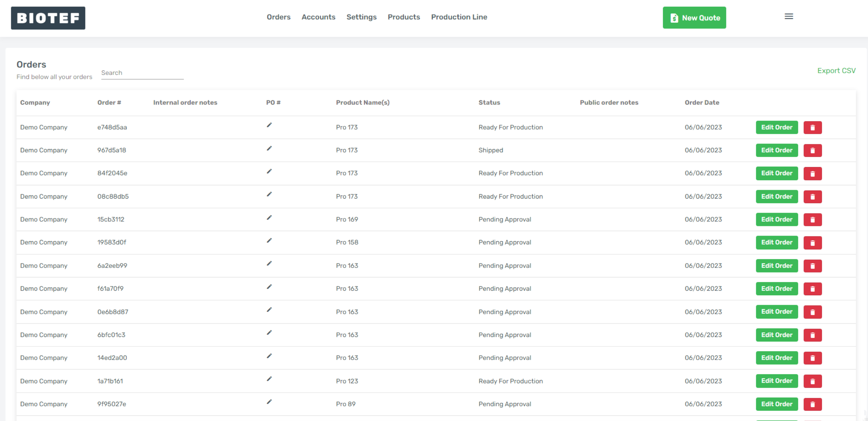Go to Accounts in navigation
This screenshot has width=868, height=421.
point(318,17)
